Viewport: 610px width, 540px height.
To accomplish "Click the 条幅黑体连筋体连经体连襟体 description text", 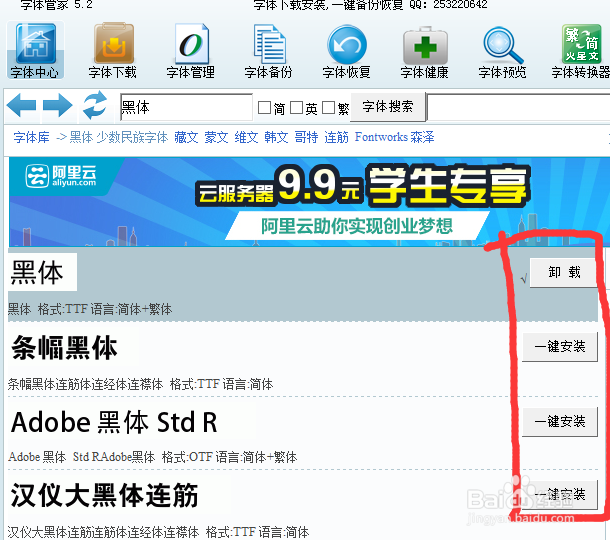I will (85, 384).
